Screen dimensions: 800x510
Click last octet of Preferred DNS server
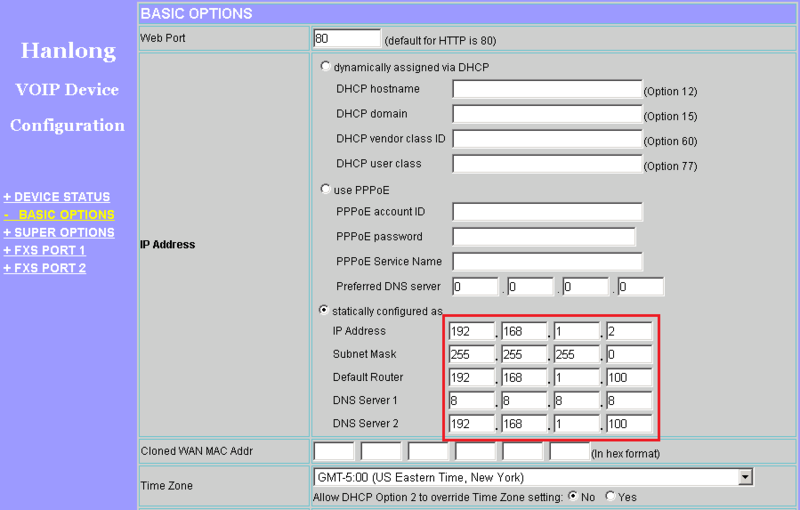640,287
